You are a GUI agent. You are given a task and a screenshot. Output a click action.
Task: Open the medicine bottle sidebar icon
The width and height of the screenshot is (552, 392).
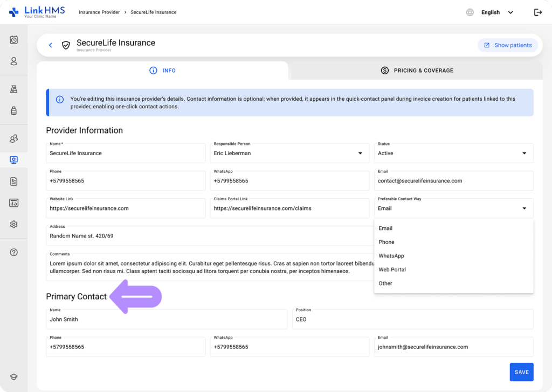click(x=13, y=111)
